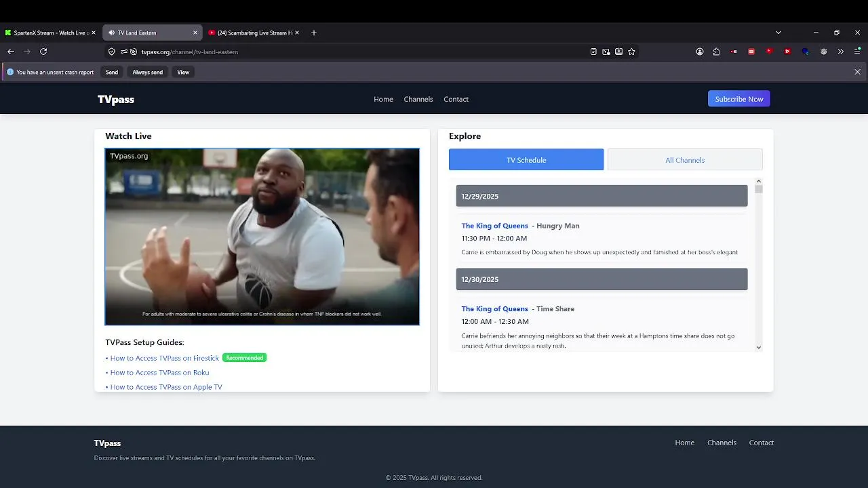This screenshot has width=868, height=488.
Task: Open Contact in the top navigation
Action: tap(456, 99)
